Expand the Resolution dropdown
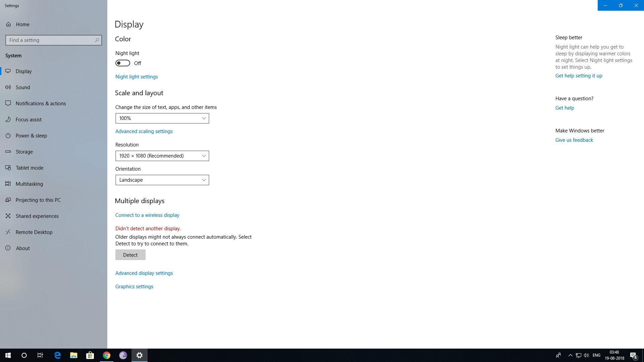 [x=162, y=156]
